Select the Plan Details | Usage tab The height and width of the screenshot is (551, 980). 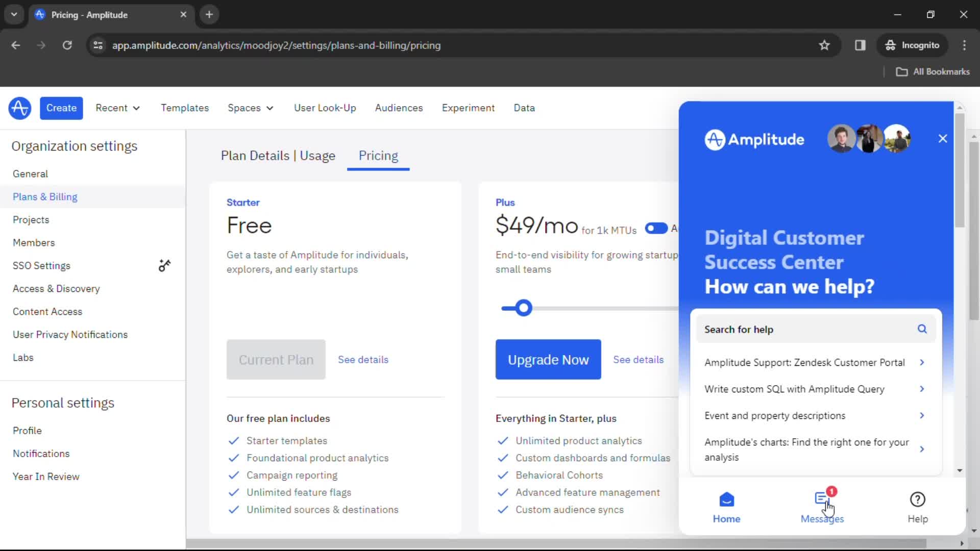pyautogui.click(x=278, y=156)
